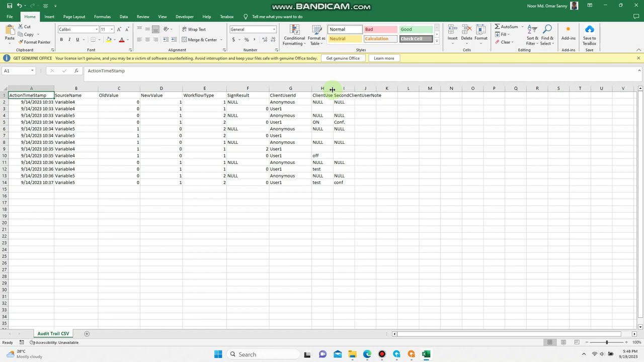Open the font name Calibri dropdown
The width and height of the screenshot is (644, 362).
pyautogui.click(x=97, y=29)
